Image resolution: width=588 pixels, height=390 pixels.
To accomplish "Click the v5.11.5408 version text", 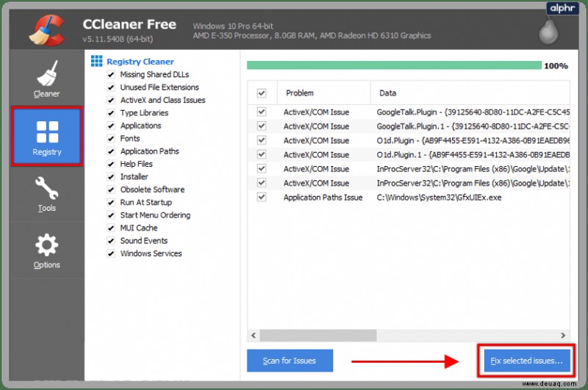I will tap(118, 39).
